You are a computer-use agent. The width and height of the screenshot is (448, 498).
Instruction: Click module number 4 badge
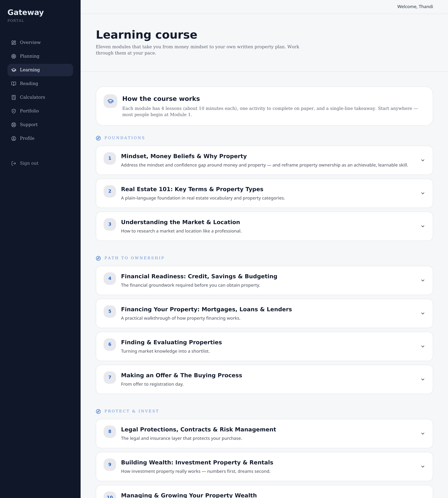coord(110,279)
